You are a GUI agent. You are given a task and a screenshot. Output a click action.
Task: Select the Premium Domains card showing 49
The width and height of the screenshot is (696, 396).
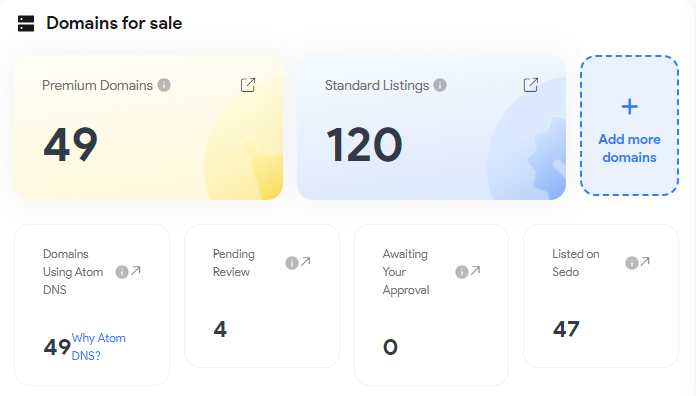[148, 127]
